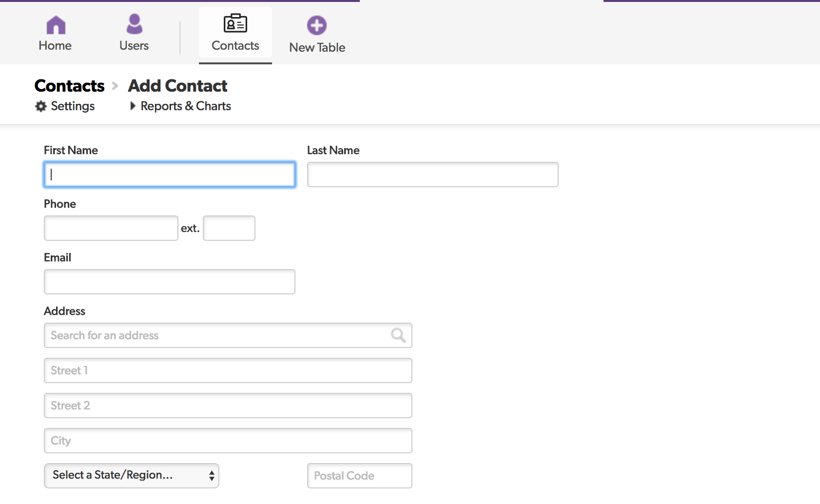Select the New Table tab label
This screenshot has height=504, width=820.
[317, 48]
